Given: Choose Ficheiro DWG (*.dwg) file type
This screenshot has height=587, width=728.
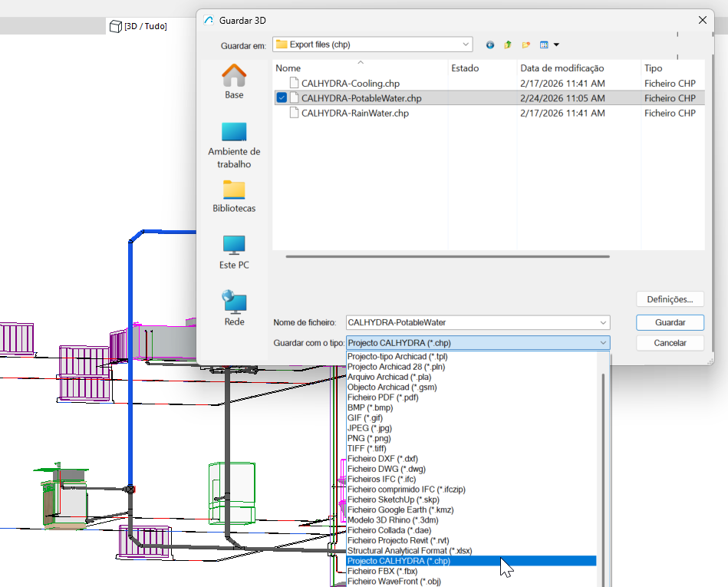Looking at the screenshot, I should click(x=386, y=469).
